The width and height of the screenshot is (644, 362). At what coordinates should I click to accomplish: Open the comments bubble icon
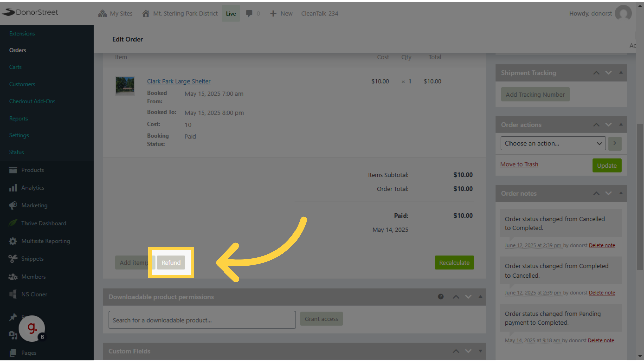[249, 13]
